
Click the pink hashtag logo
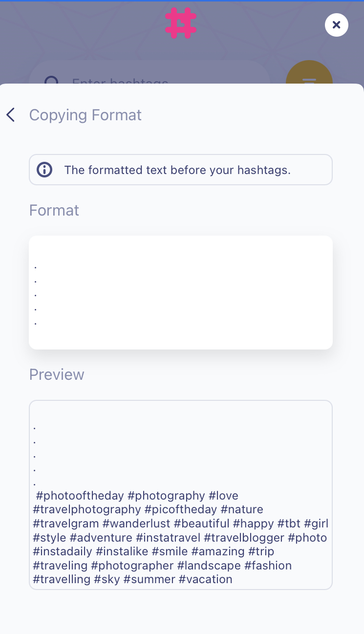[181, 23]
